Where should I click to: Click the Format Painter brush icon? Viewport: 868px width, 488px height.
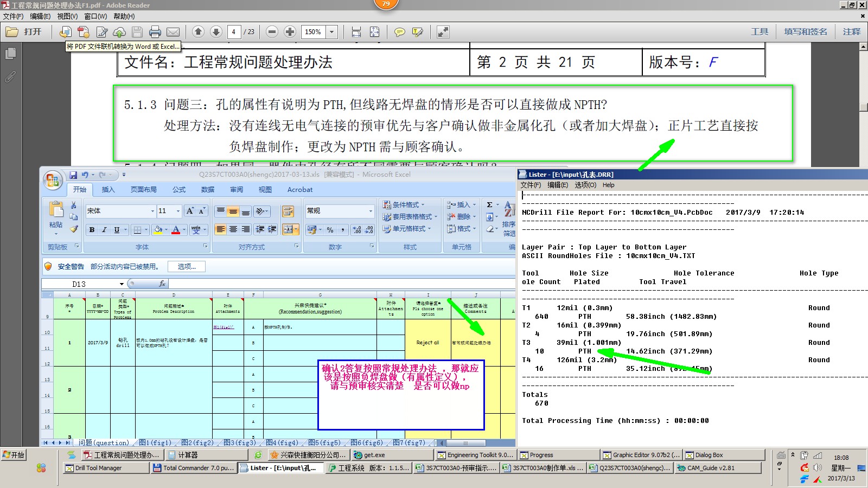[x=74, y=229]
